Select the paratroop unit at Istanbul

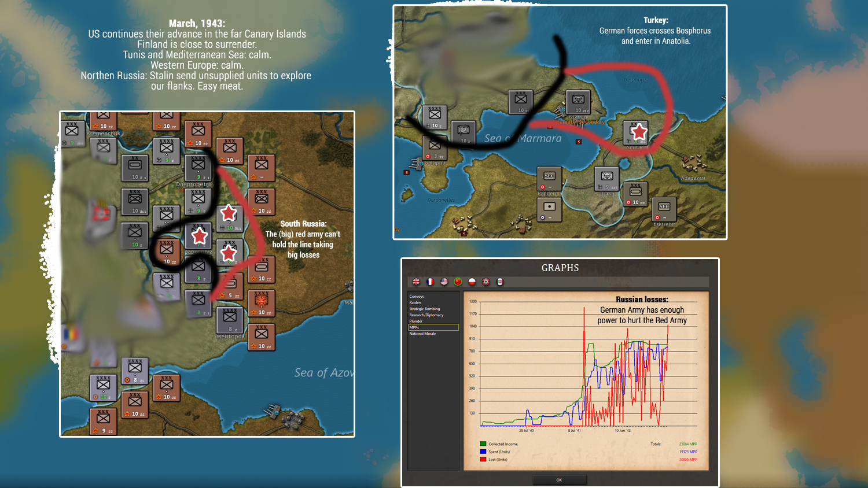point(578,102)
